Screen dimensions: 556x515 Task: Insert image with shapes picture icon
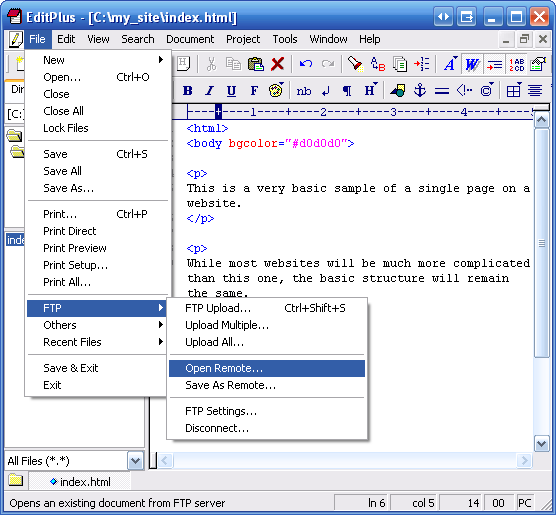click(397, 91)
